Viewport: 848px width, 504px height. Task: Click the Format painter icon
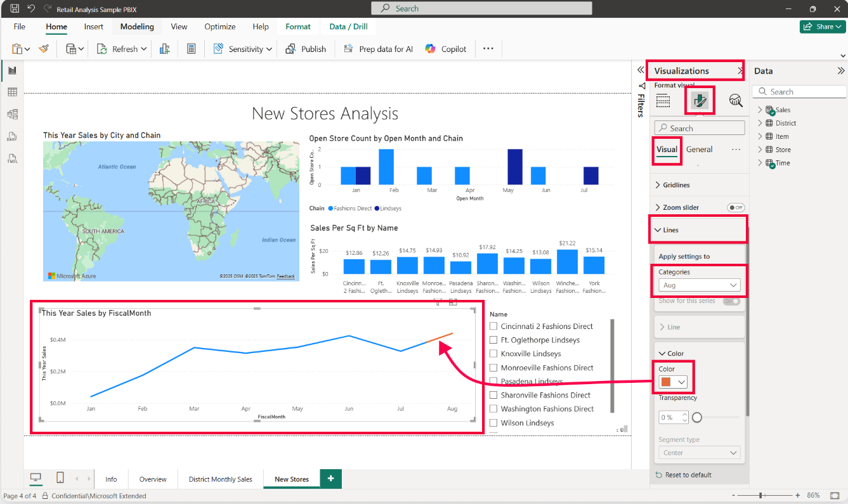coord(44,49)
